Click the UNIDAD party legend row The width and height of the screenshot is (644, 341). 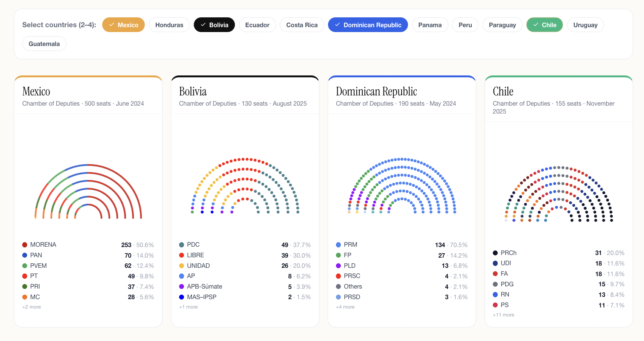tap(245, 266)
